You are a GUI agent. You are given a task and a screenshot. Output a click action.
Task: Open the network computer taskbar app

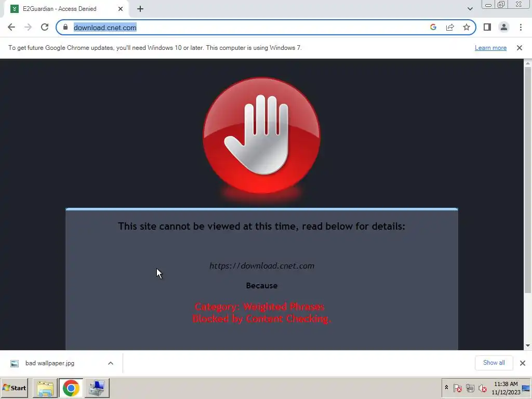(x=97, y=388)
